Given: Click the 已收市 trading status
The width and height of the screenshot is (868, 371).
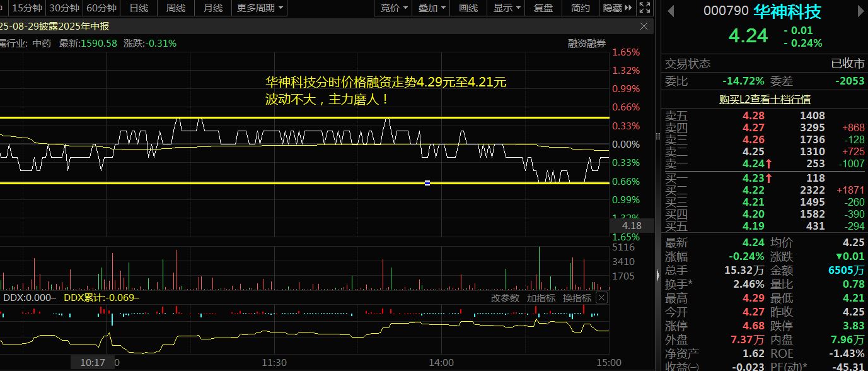Looking at the screenshot, I should 848,64.
